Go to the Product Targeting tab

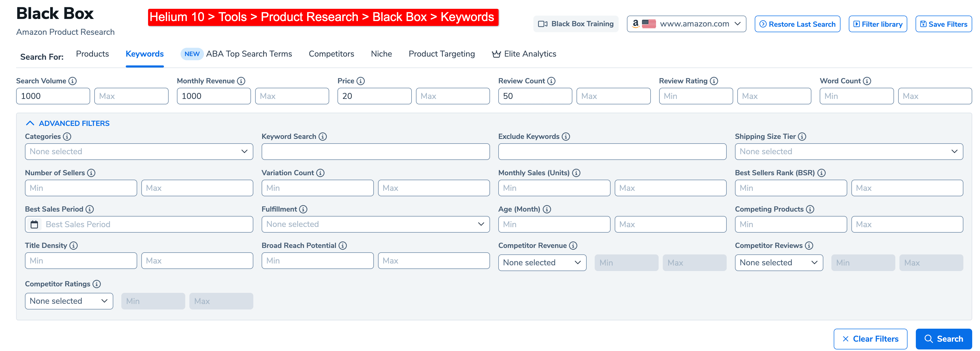pos(442,54)
